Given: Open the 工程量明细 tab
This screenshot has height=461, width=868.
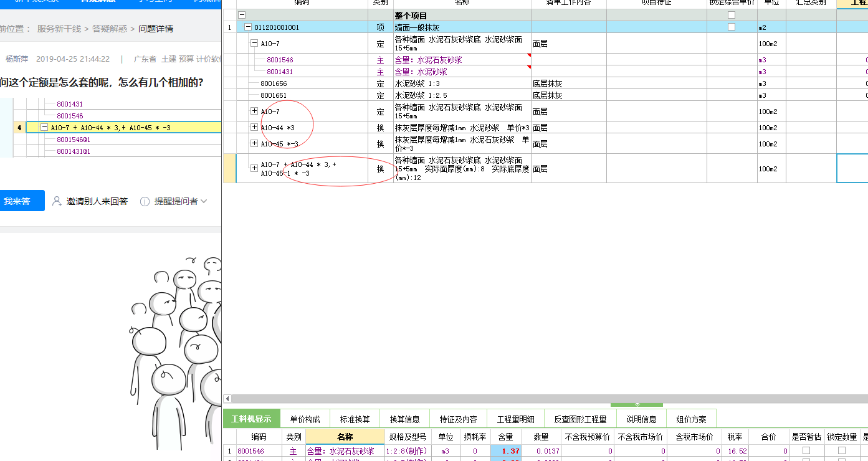Looking at the screenshot, I should click(x=516, y=419).
